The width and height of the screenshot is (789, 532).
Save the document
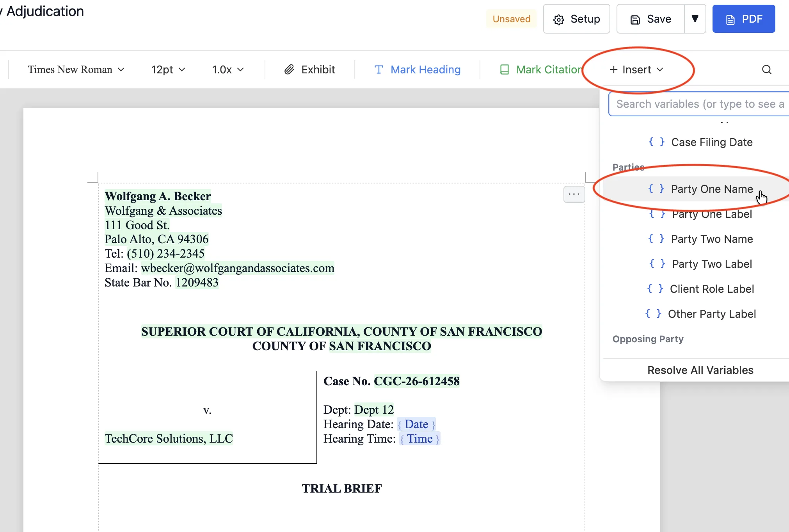[650, 19]
